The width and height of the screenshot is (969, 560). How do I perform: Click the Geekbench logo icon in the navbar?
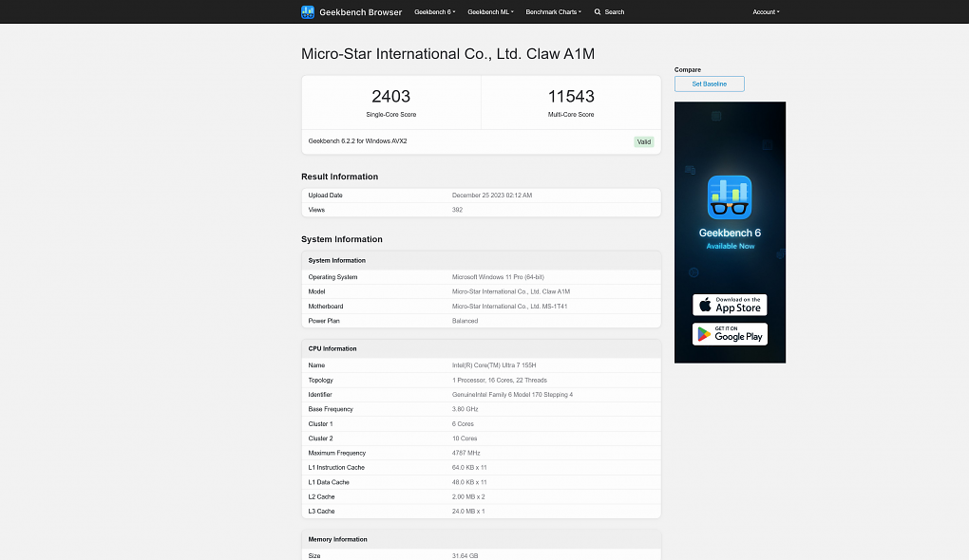(307, 11)
